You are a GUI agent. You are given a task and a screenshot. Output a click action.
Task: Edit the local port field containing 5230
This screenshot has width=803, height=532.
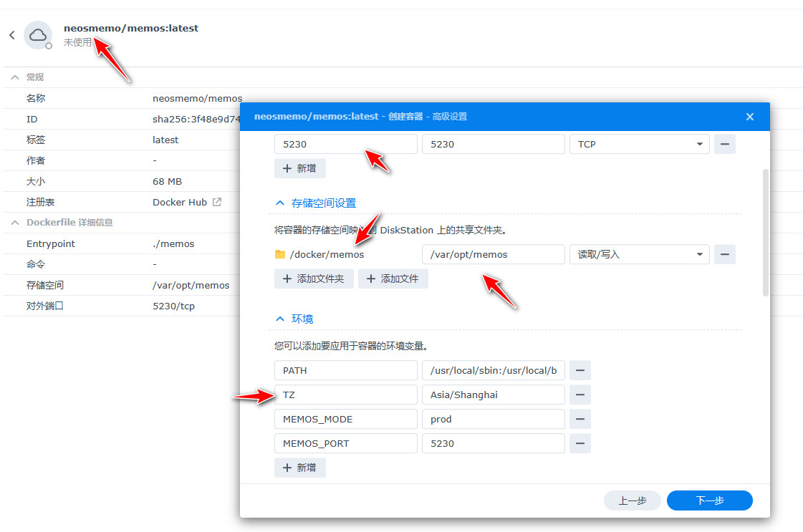346,145
